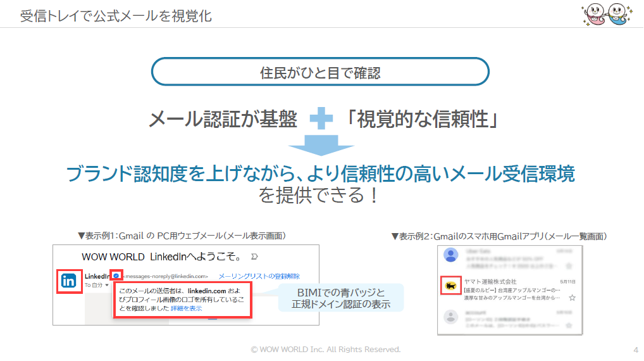This screenshot has height=361, width=644.
Task: Click the blue verified checkmark badge
Action: pyautogui.click(x=116, y=276)
